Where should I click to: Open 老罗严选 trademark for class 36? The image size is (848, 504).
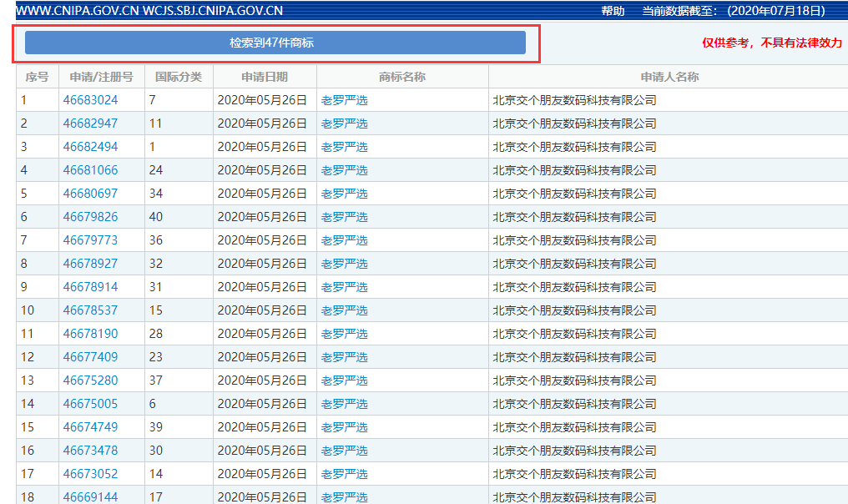345,240
